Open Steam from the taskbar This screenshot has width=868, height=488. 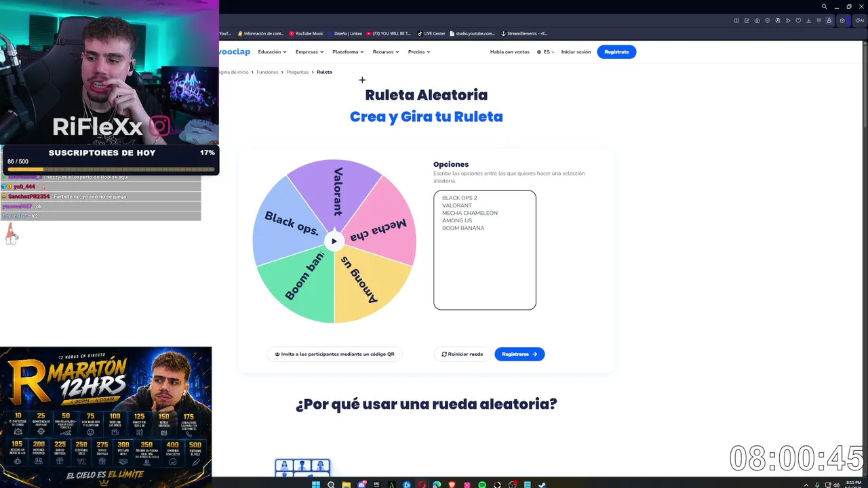point(541,485)
